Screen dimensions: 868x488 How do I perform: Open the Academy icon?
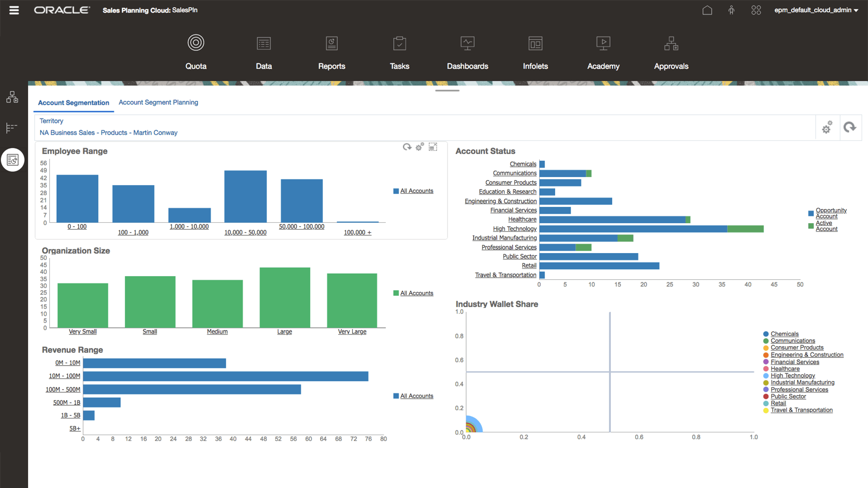tap(603, 43)
